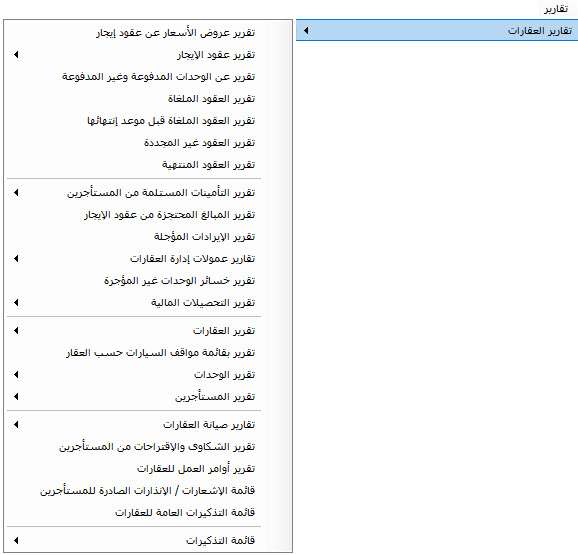Viewport: 578px width, 555px height.
Task: Choose تقرير العقود الملغاة
Action: (x=212, y=99)
